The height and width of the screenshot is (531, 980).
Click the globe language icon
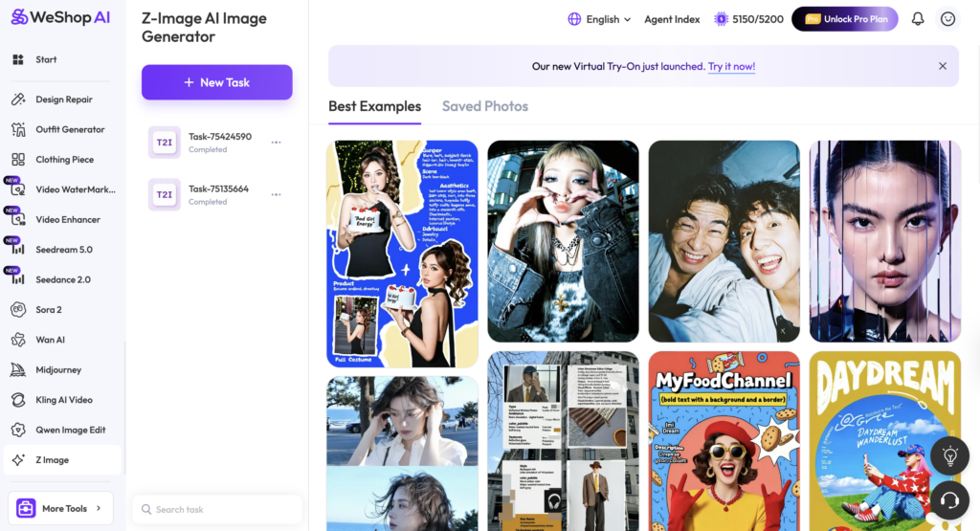(574, 19)
